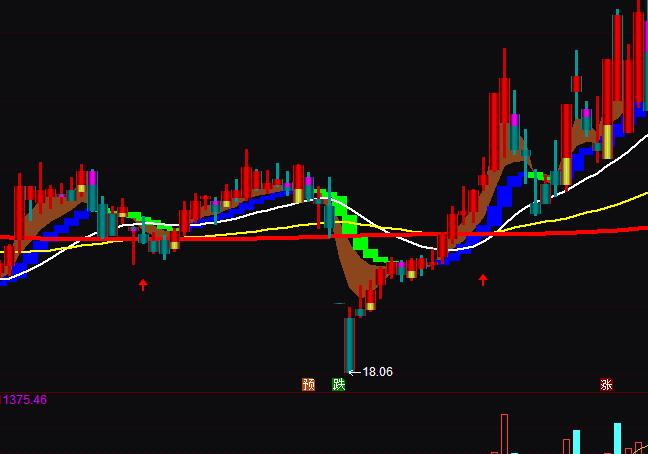Select the lowest candlestick above the 18.06 label
The image size is (648, 454).
click(x=349, y=342)
